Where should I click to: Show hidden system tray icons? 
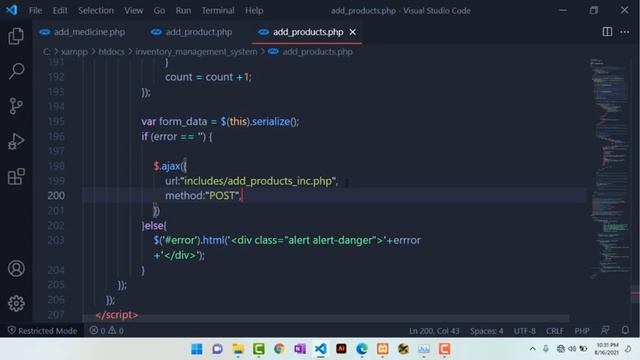[532, 349]
